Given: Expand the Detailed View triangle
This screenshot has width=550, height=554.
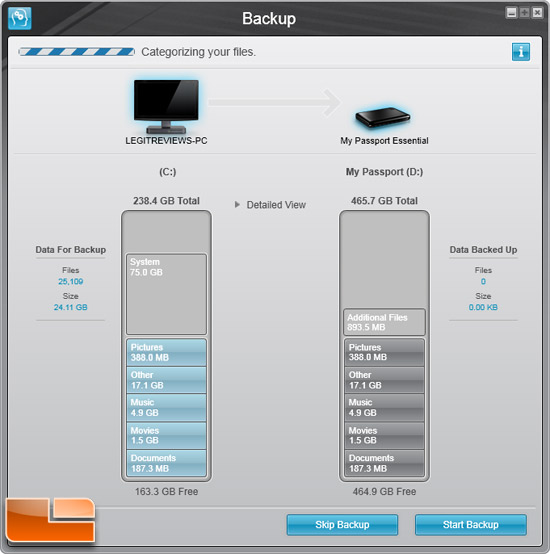Looking at the screenshot, I should [237, 205].
